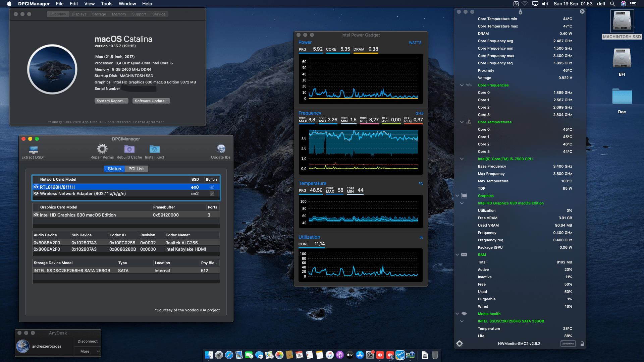Select the Status tab in DPCIManager
This screenshot has height=362, width=644.
click(x=114, y=169)
